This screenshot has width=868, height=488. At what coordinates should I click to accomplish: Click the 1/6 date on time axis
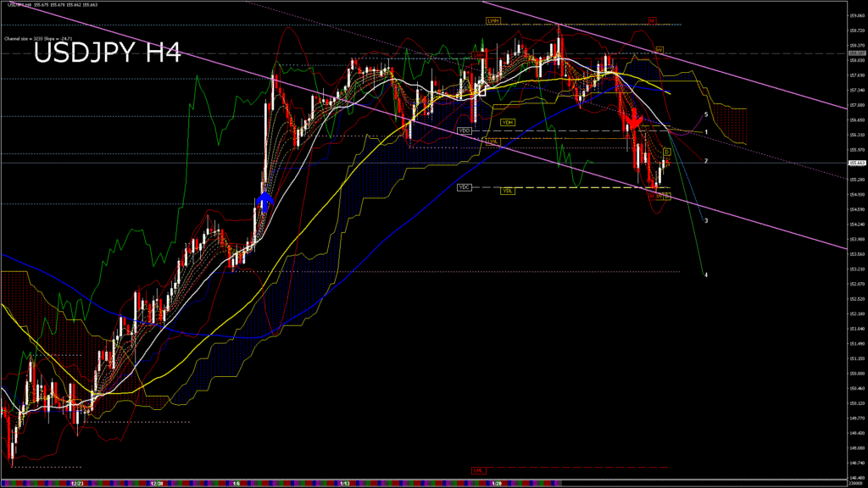pos(236,483)
